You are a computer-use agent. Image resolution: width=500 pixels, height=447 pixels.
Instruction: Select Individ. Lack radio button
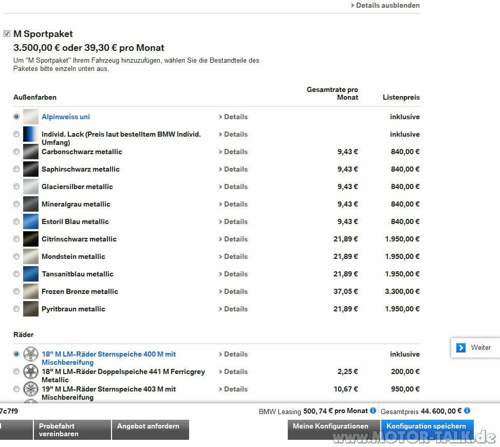[x=16, y=134]
